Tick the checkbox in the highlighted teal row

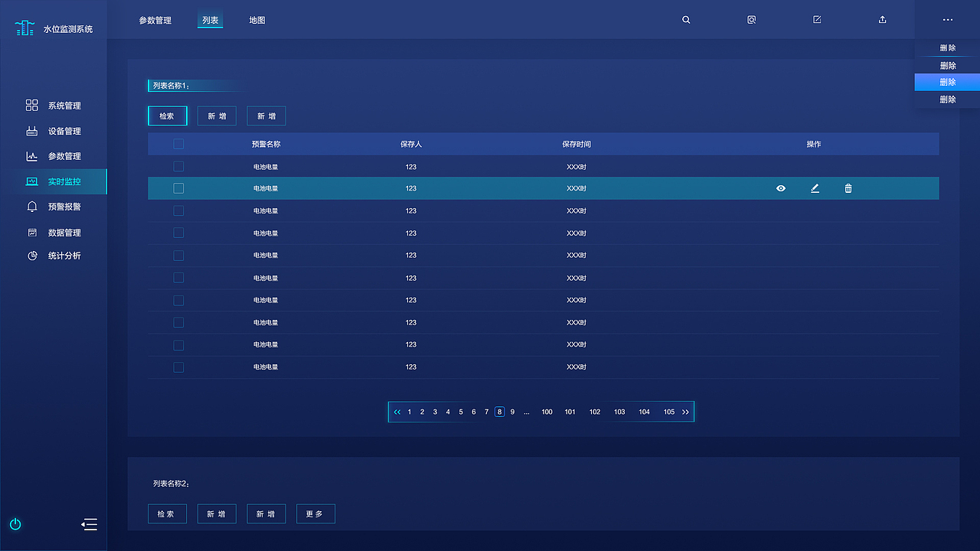point(178,188)
